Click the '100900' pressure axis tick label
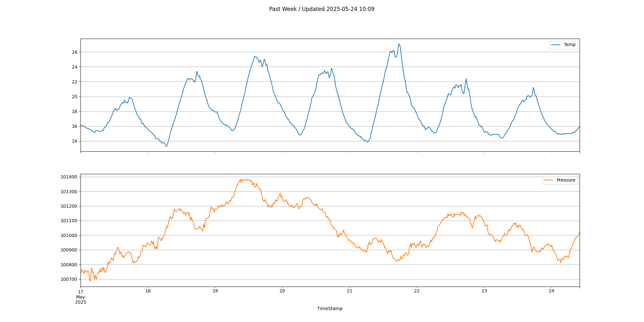Viewport: 644px width, 322px height. 69,250
